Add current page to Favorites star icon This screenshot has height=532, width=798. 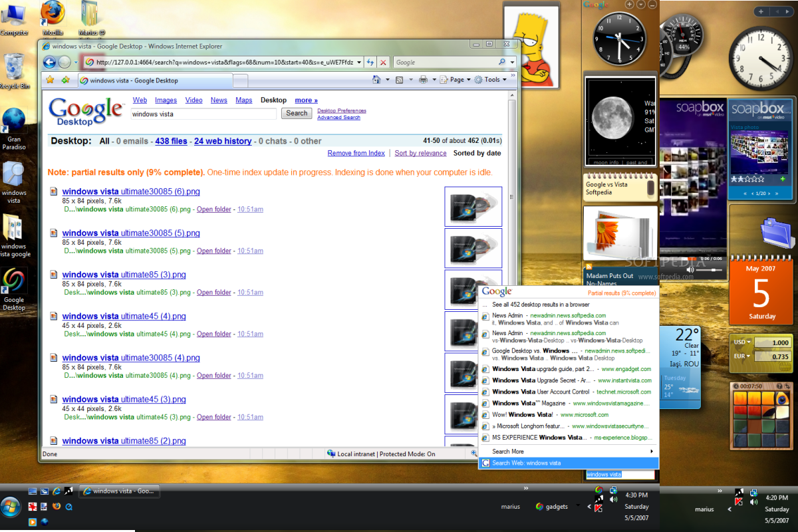66,79
